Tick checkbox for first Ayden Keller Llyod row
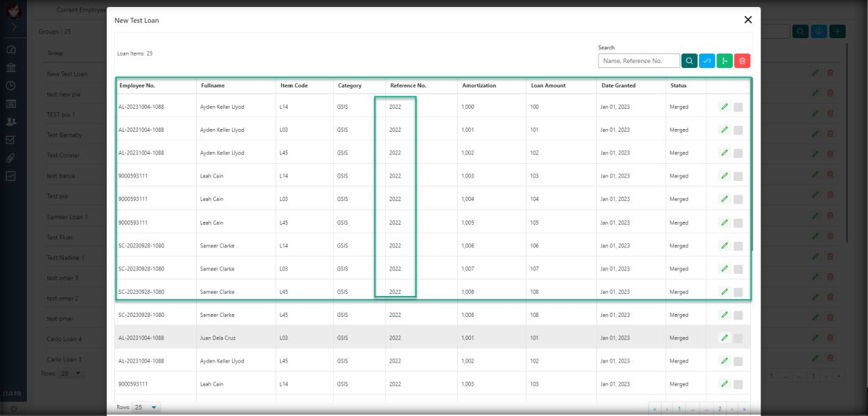The width and height of the screenshot is (868, 416). (738, 107)
